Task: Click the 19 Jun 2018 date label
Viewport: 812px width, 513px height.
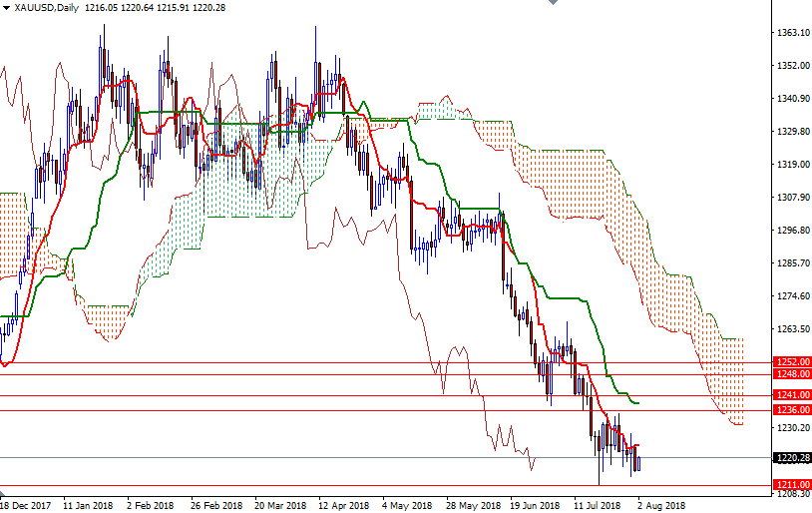Action: coord(533,505)
